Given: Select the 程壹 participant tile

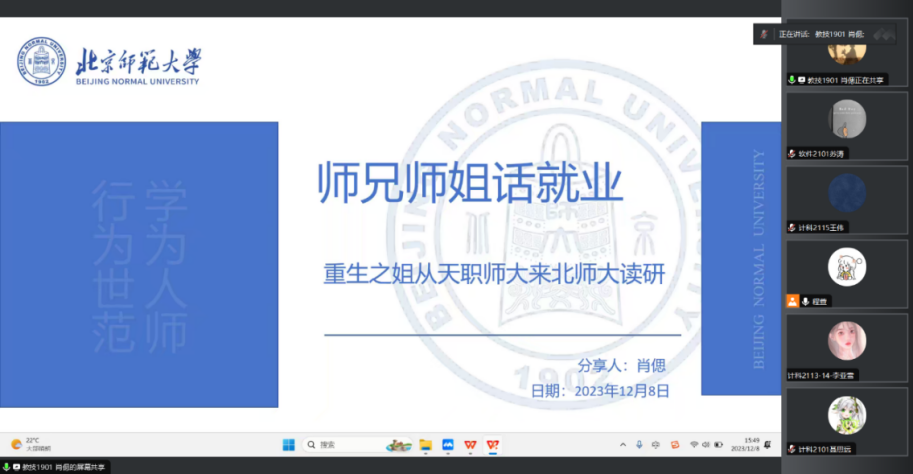Looking at the screenshot, I should (846, 272).
